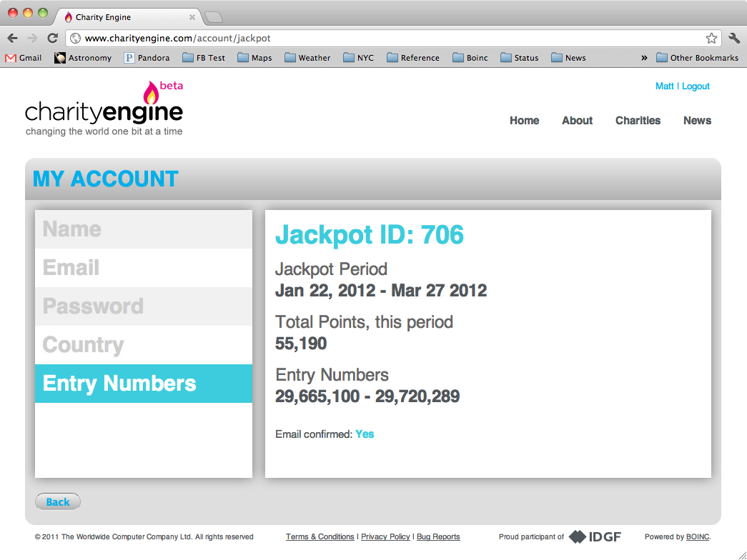The width and height of the screenshot is (747, 560).
Task: Click the globe site info icon
Action: click(75, 38)
